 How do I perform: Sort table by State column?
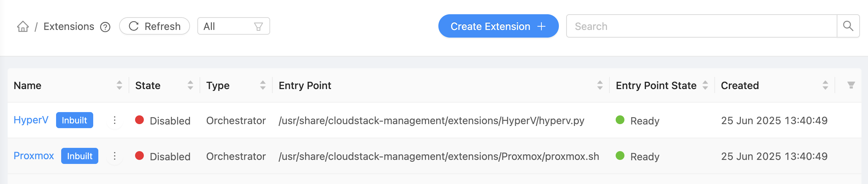(190, 85)
